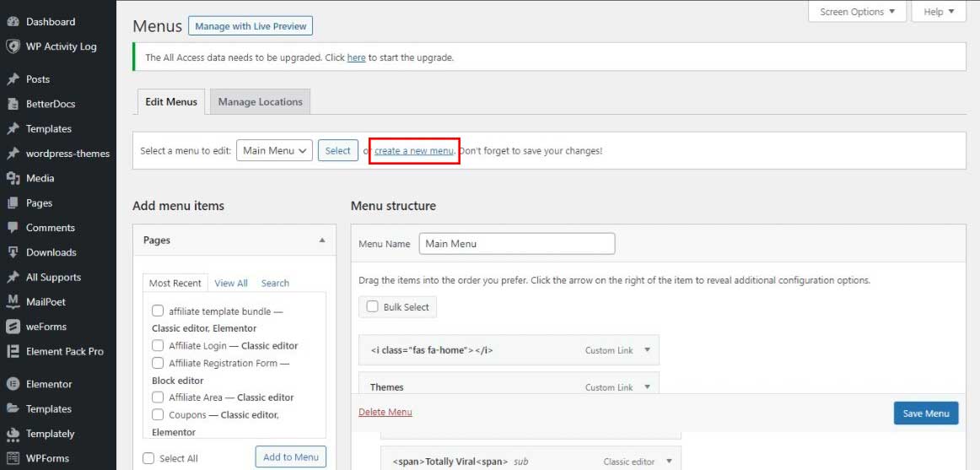The image size is (980, 470).
Task: Click the WP Activity Log shield icon
Action: click(13, 46)
